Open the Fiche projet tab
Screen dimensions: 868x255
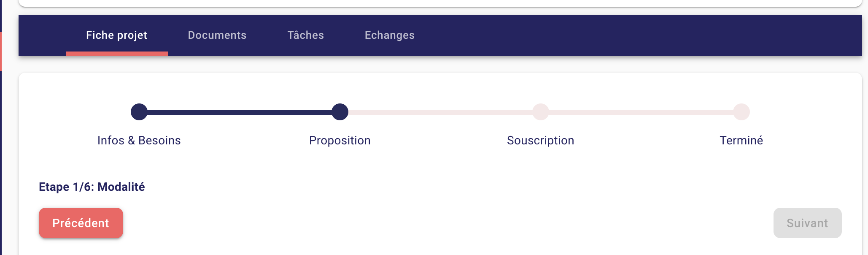116,35
